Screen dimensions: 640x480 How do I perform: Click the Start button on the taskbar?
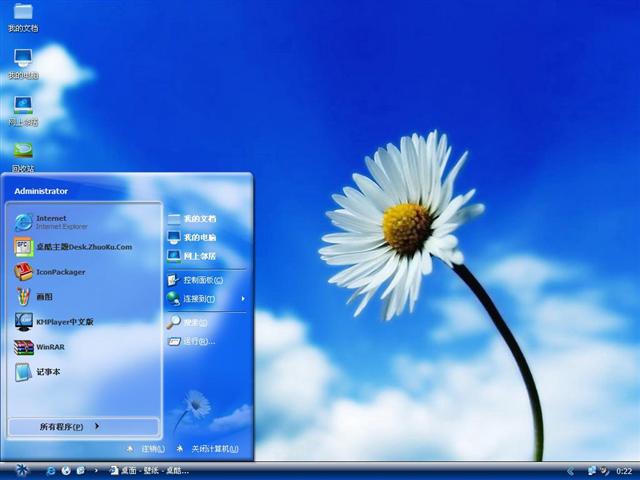coord(20,470)
